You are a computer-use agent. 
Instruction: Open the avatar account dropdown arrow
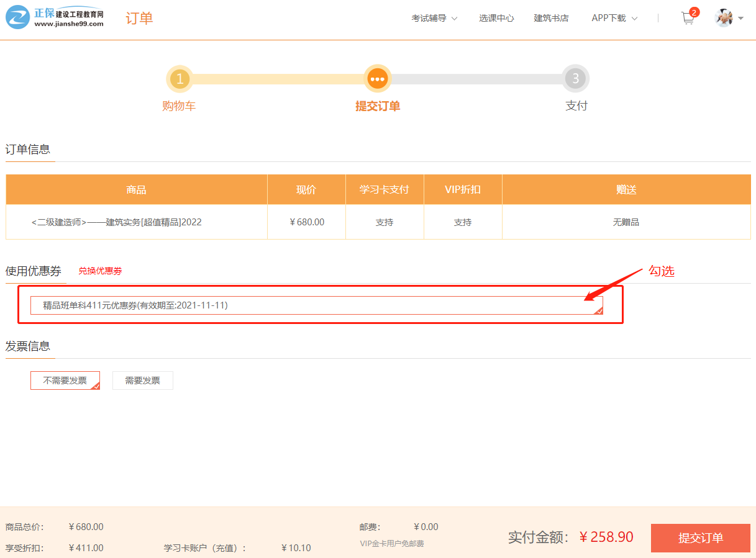coord(740,19)
